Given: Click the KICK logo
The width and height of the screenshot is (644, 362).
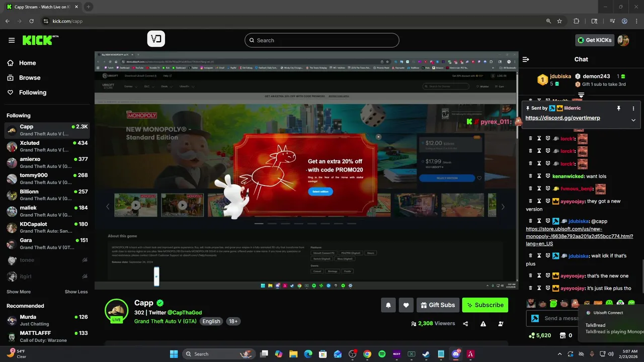Looking at the screenshot, I should coord(40,40).
